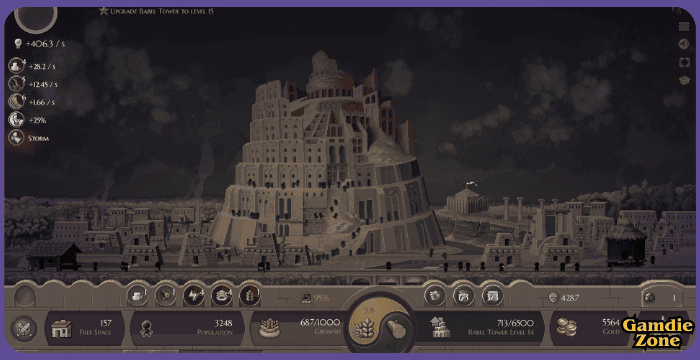Select the stone blocks boost icon
700x360 pixels.
(x=137, y=295)
